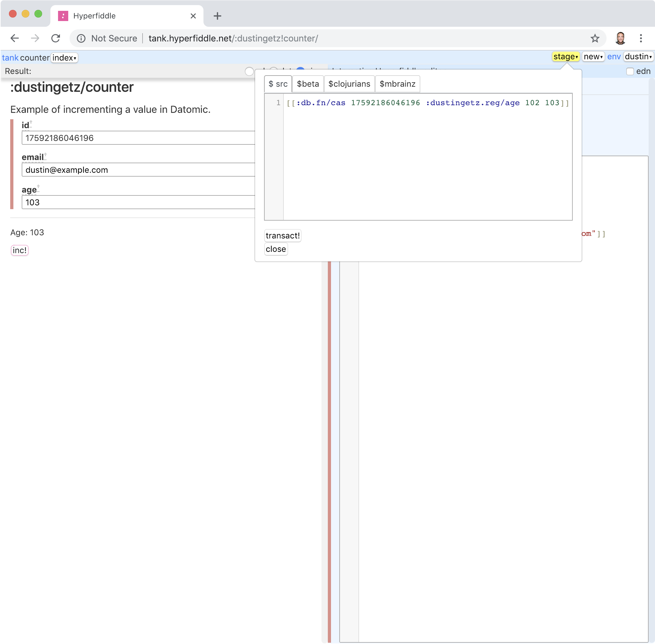
Task: Open a new browser tab
Action: (217, 16)
